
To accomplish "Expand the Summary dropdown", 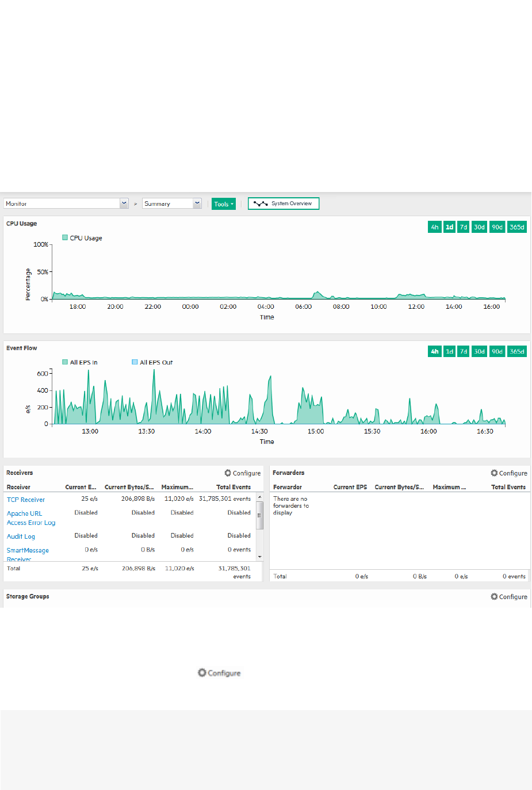I will [197, 204].
